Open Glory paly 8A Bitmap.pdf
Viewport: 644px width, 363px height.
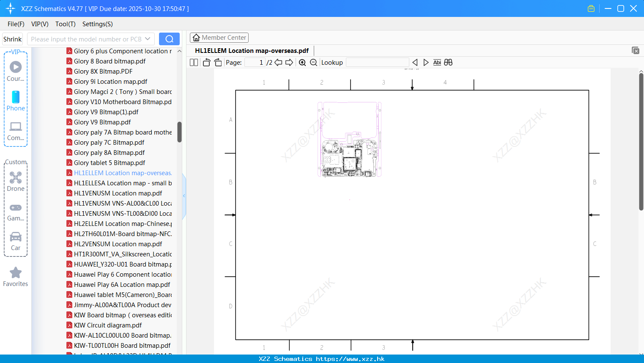click(105, 153)
